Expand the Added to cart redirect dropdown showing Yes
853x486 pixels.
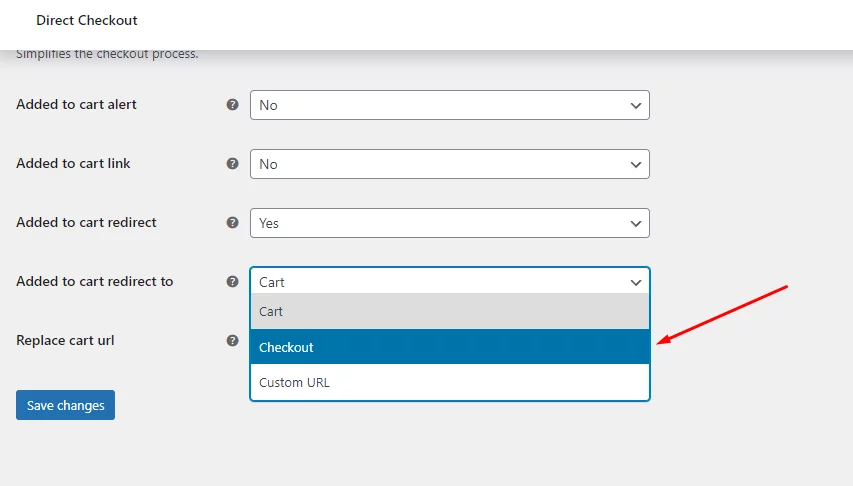449,223
